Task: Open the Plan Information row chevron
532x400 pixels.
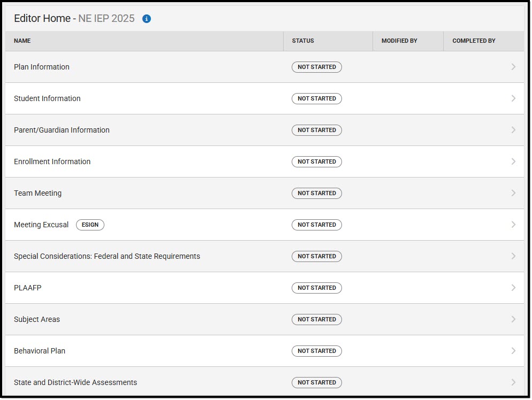Action: tap(513, 67)
